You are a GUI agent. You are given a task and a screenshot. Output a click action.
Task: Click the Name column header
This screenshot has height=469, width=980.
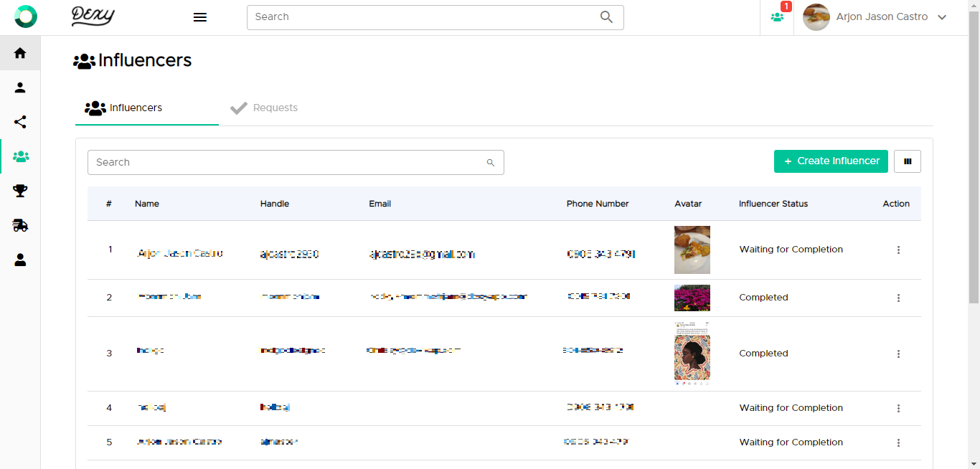(147, 204)
